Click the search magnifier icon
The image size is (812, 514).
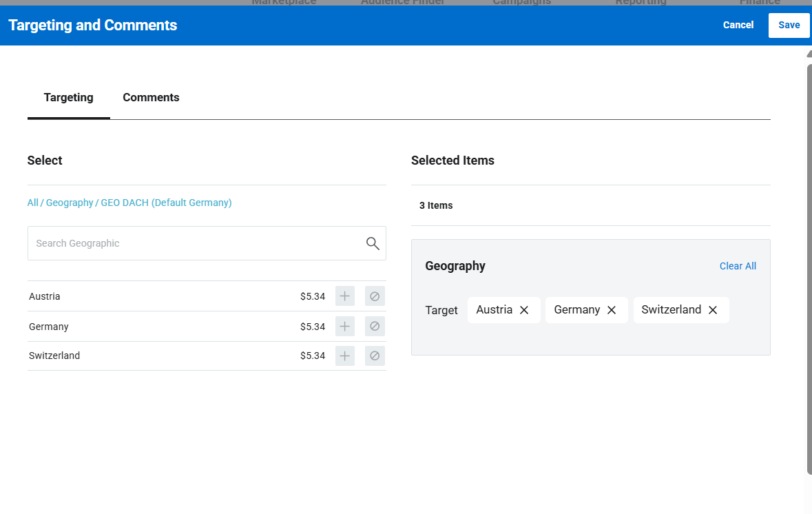[373, 243]
